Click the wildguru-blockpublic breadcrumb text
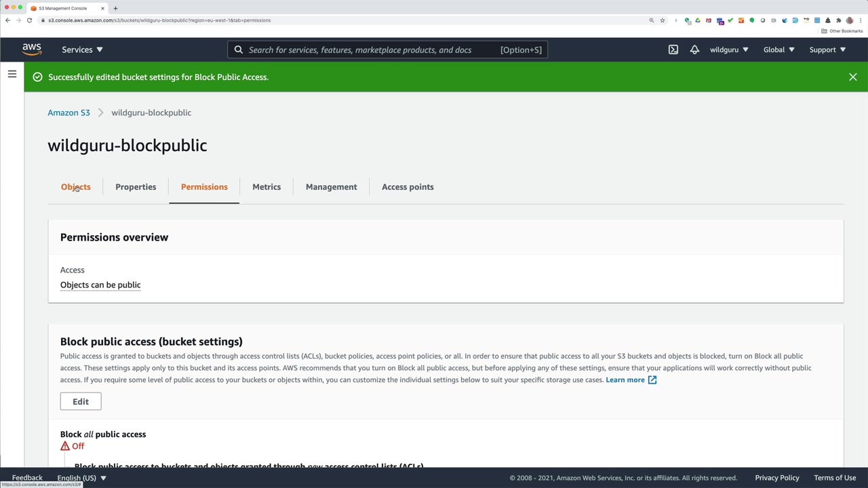Screen dimensions: 868x488 (x=151, y=113)
